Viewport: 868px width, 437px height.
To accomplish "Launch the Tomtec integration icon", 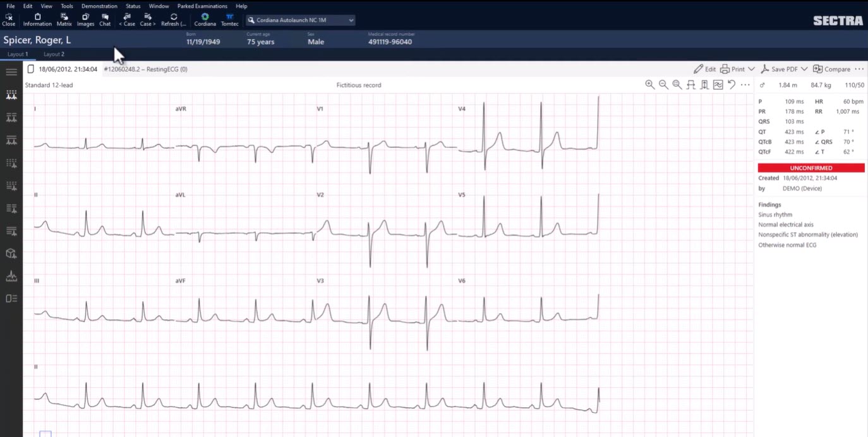I will click(229, 20).
